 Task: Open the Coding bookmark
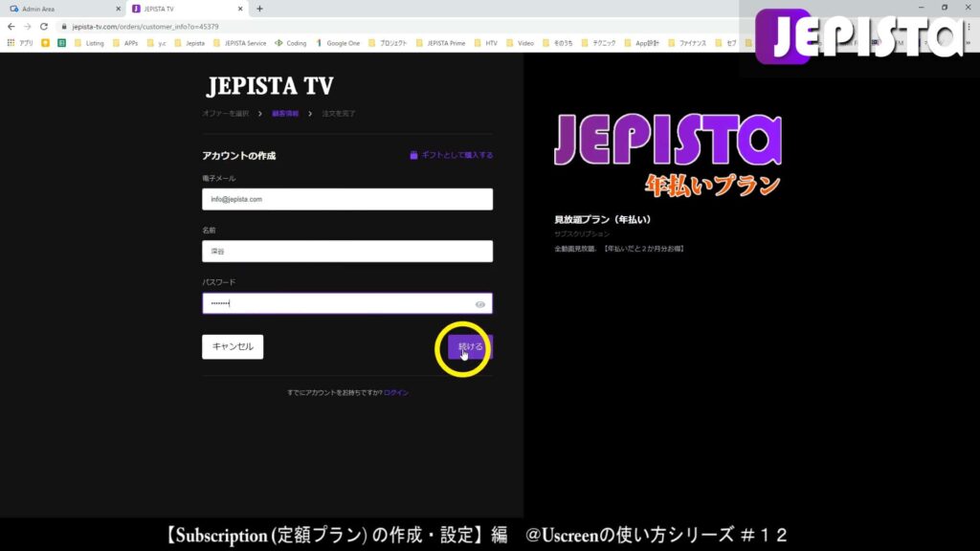[291, 43]
